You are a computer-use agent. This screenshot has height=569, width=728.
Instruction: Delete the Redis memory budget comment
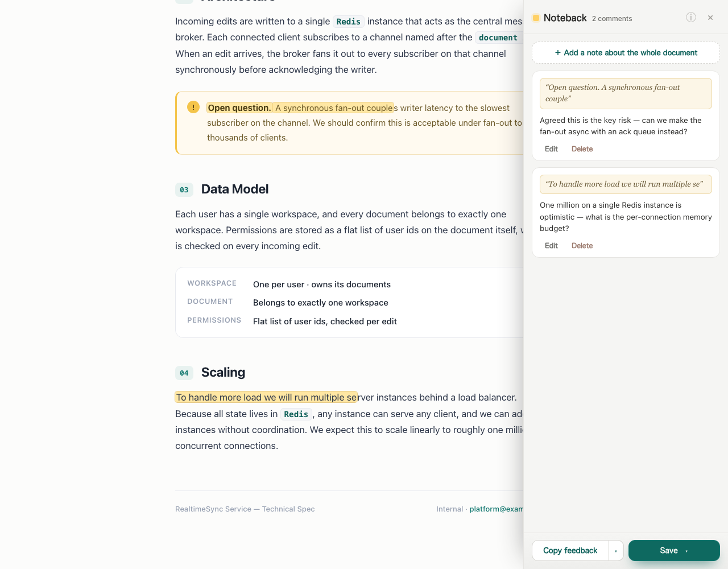[x=582, y=246]
